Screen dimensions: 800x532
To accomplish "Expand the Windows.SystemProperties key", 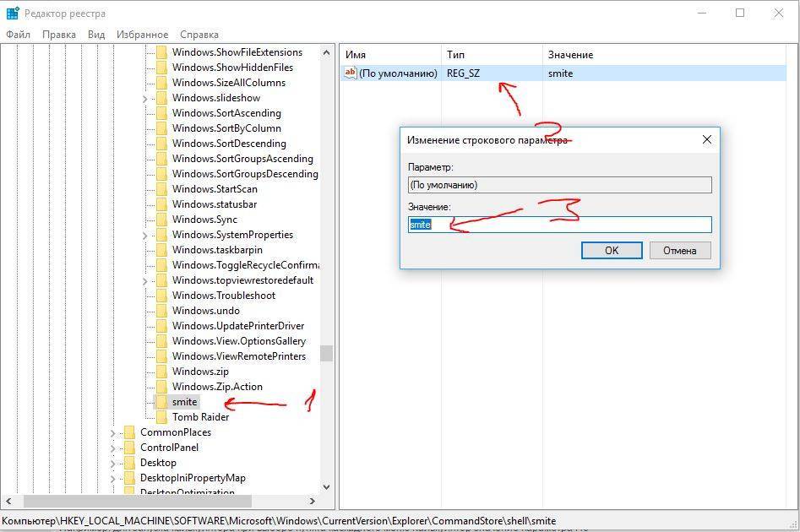I will click(144, 236).
